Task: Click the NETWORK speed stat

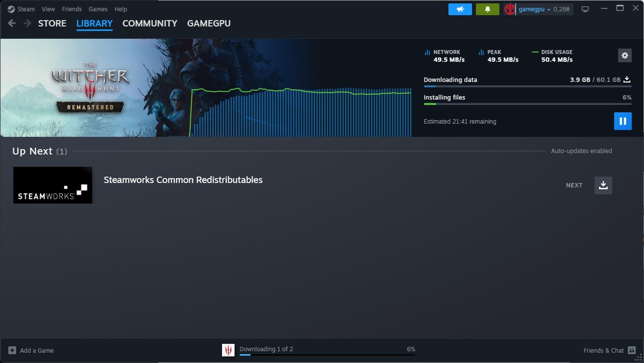Action: tap(444, 56)
